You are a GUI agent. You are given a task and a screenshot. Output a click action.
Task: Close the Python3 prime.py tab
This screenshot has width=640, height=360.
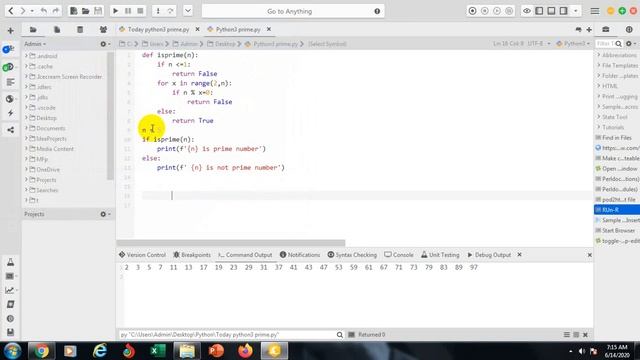tap(269, 29)
